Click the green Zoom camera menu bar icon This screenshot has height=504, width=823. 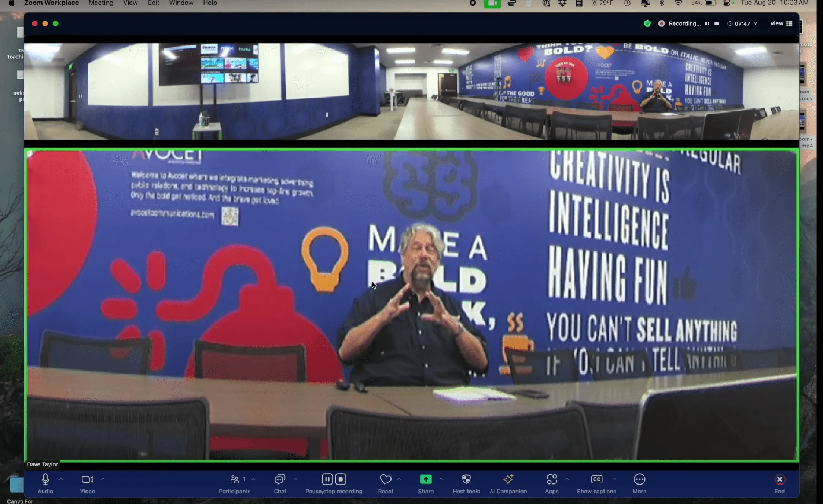click(x=492, y=3)
